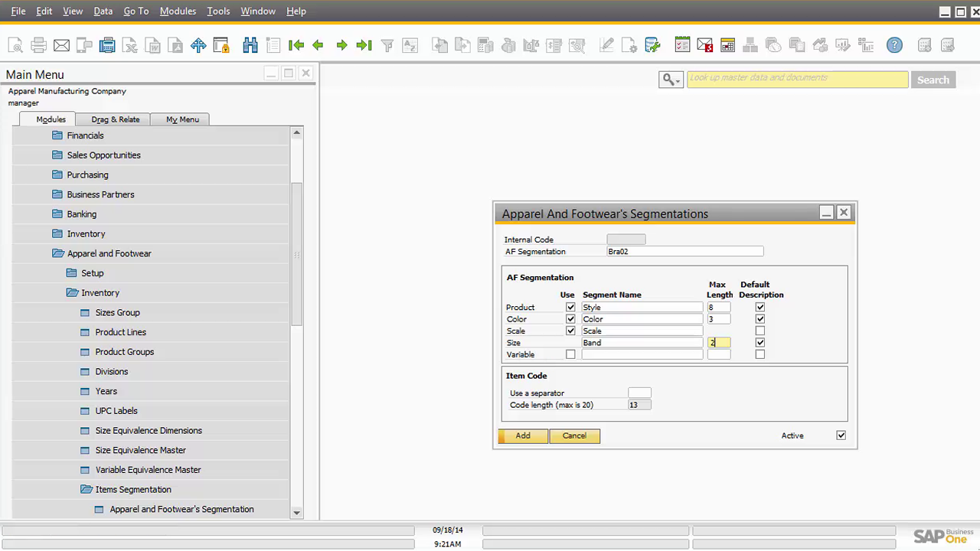Screen dimensions: 980x551
Task: Open the Help question mark icon
Action: coord(894,46)
